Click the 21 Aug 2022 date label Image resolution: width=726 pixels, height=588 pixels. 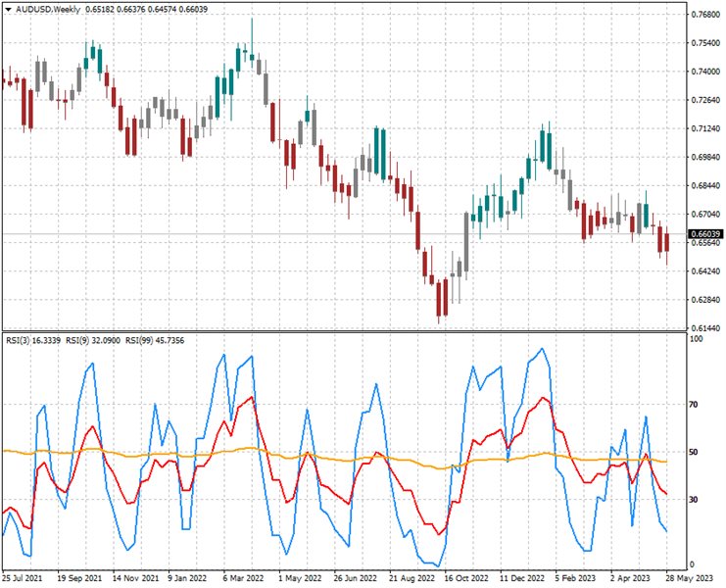point(411,578)
